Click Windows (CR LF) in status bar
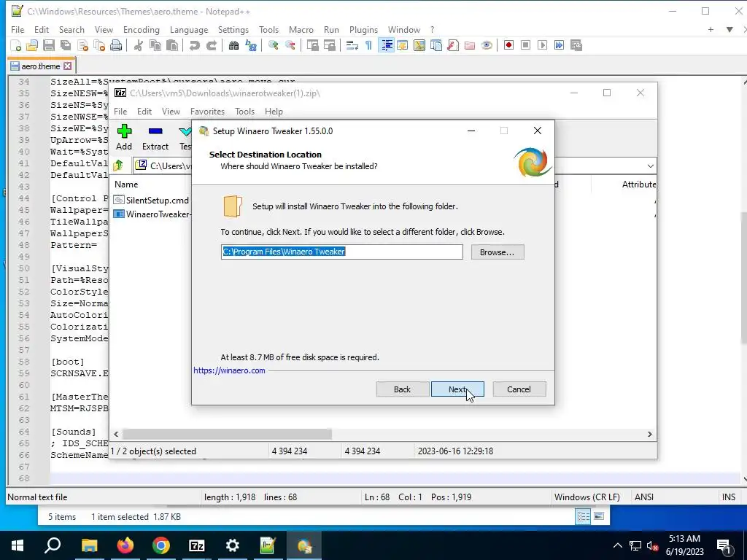 (587, 497)
